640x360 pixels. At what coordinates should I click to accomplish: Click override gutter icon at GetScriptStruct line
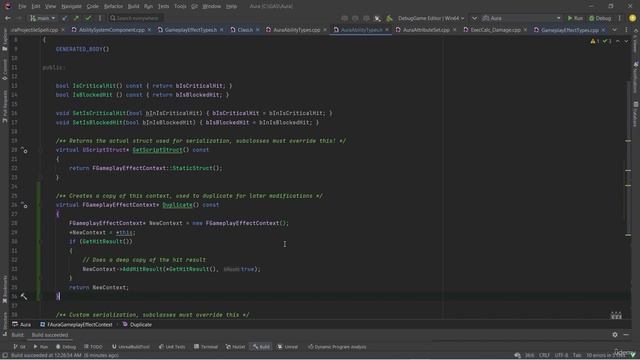click(24, 150)
